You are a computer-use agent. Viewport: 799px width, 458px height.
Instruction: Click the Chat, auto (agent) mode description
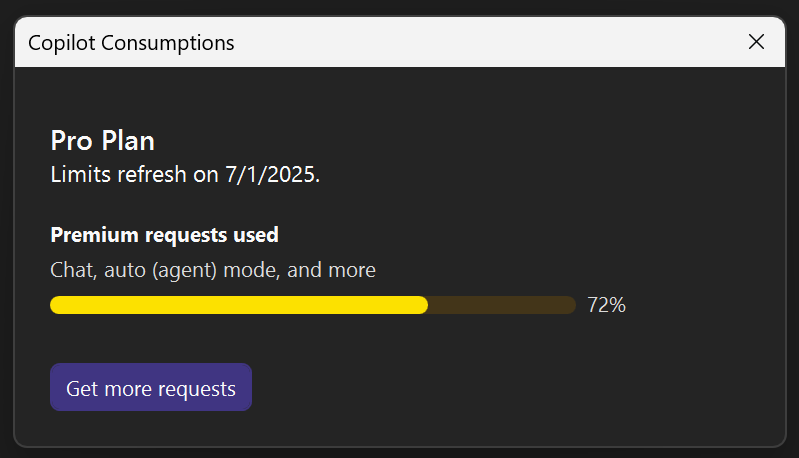tap(213, 270)
